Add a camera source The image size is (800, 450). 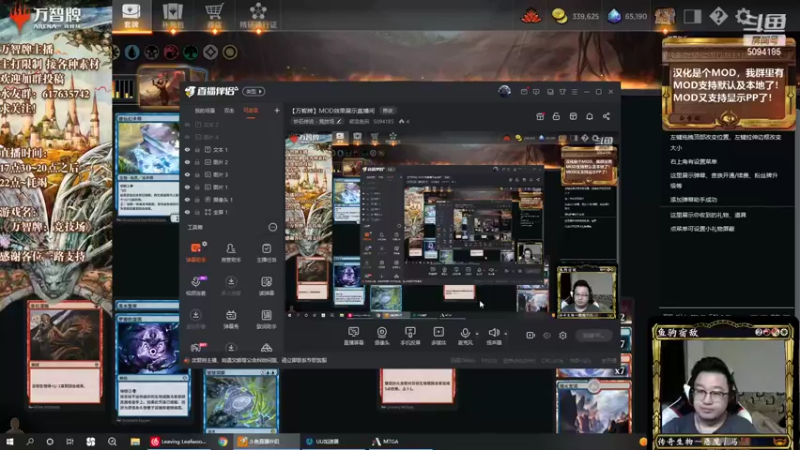pos(382,336)
